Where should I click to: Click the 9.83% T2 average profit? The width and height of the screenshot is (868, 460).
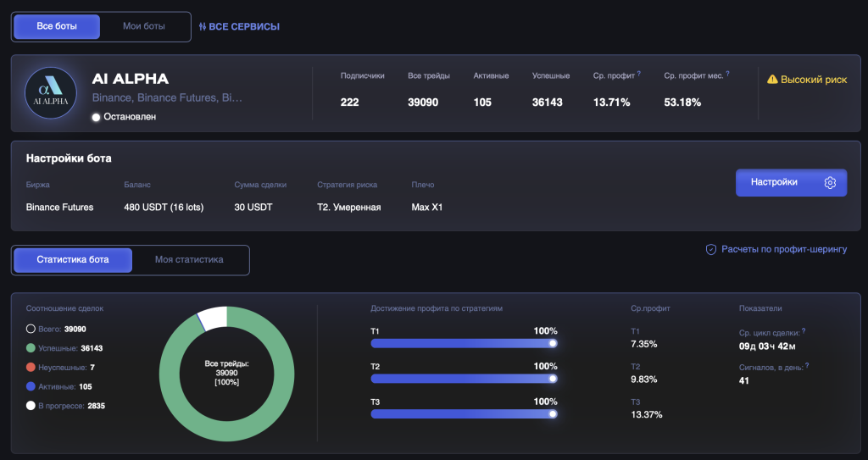[x=644, y=380]
